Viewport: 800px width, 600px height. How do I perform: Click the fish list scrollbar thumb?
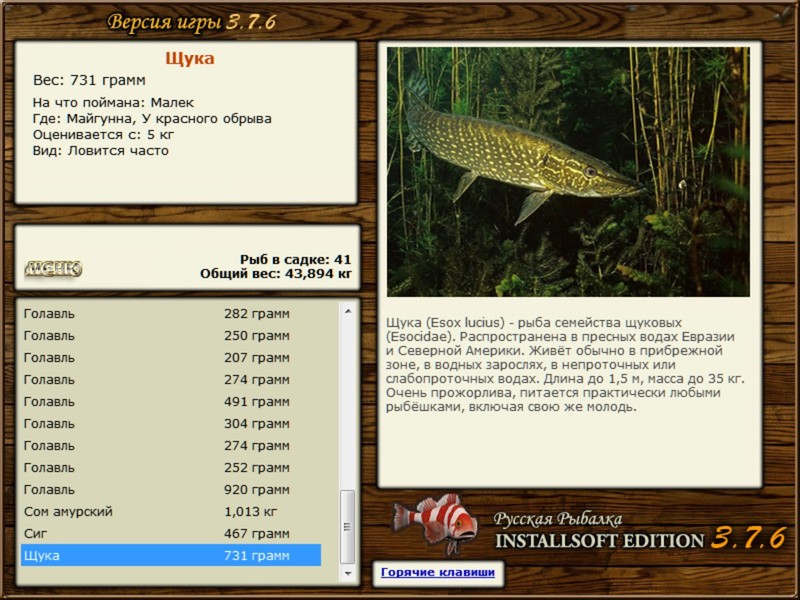348,526
